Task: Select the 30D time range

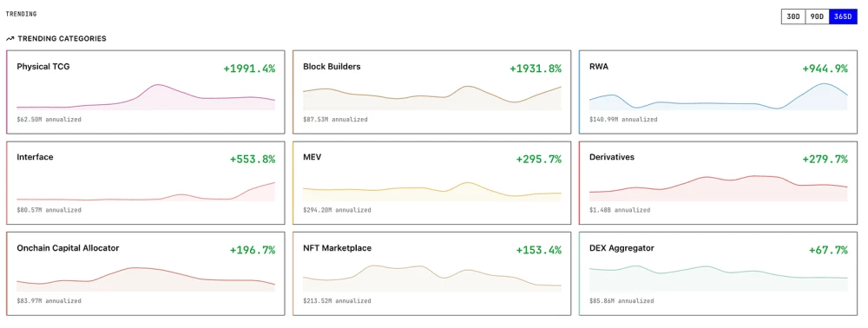Action: 792,16
